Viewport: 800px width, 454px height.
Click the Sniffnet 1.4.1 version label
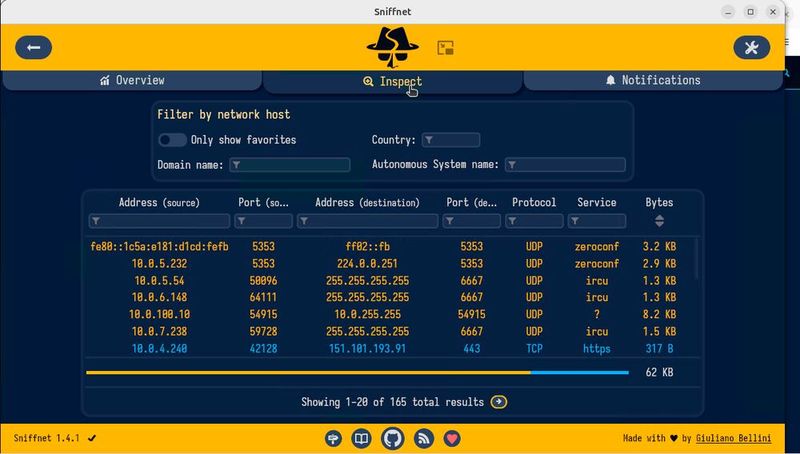tap(46, 438)
